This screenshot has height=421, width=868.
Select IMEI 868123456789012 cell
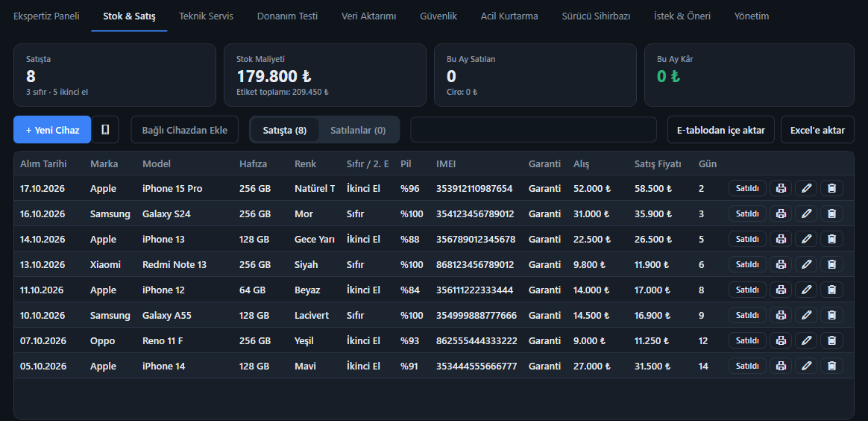click(475, 265)
